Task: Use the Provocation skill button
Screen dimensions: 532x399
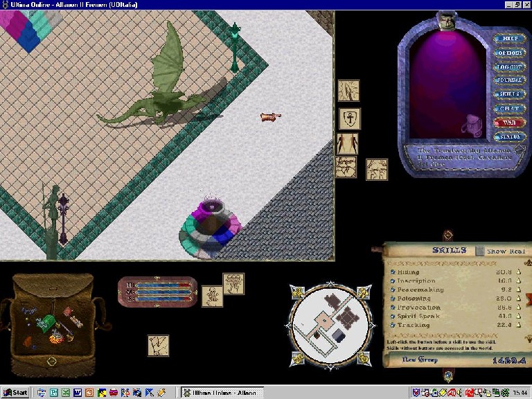Action: point(393,308)
